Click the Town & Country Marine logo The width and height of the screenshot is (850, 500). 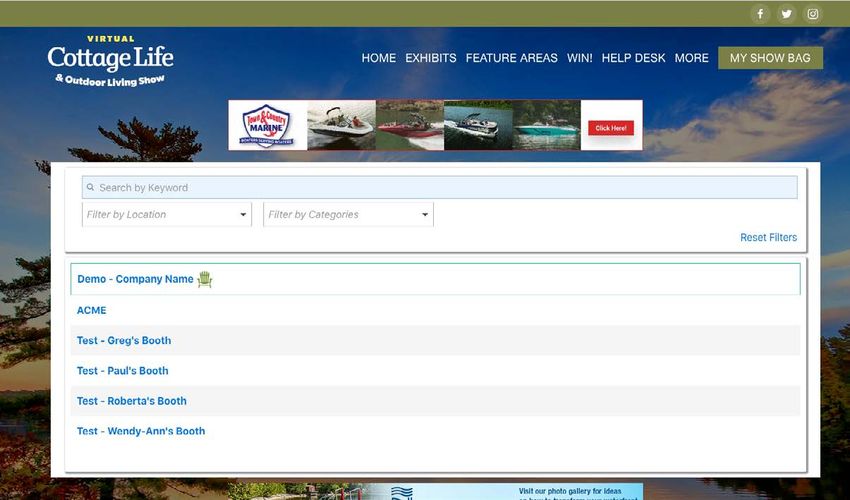click(x=268, y=125)
